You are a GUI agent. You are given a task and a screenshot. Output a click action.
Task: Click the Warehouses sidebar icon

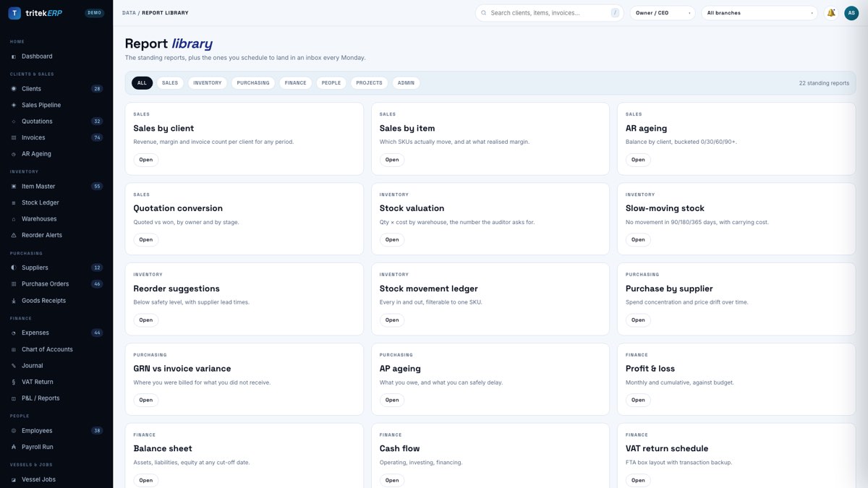(x=14, y=219)
